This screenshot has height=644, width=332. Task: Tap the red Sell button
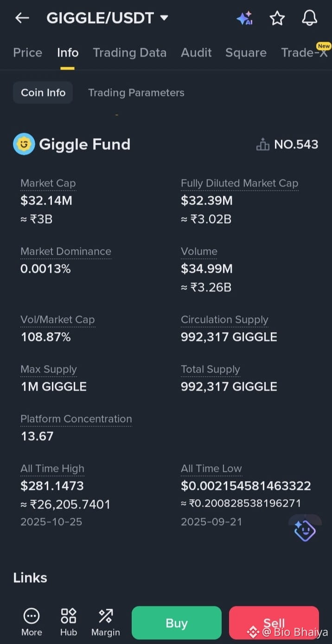[274, 623]
